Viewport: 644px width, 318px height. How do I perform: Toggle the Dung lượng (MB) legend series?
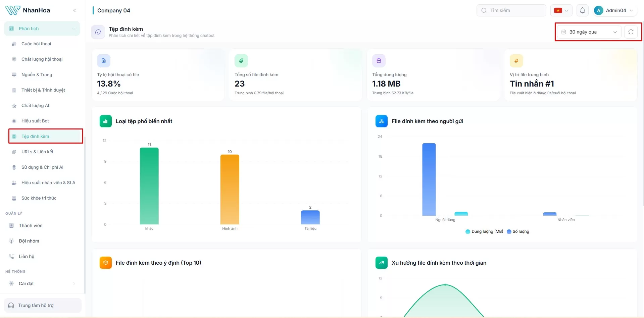(x=484, y=231)
